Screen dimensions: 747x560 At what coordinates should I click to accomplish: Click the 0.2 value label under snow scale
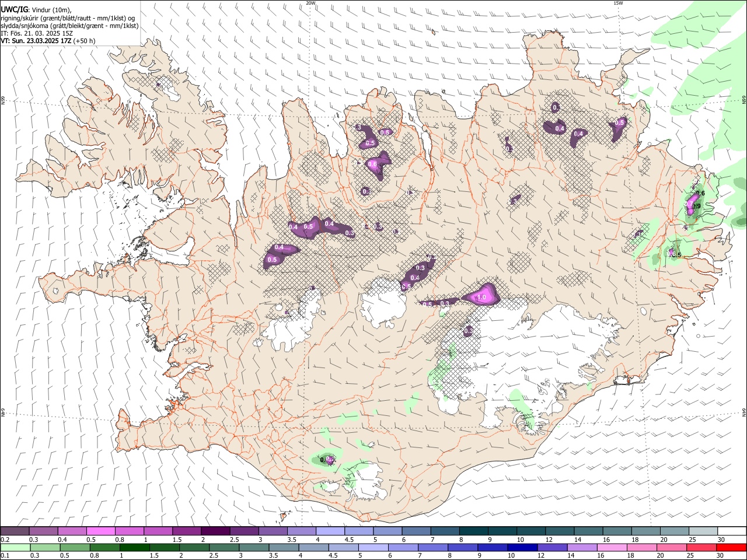click(5, 540)
